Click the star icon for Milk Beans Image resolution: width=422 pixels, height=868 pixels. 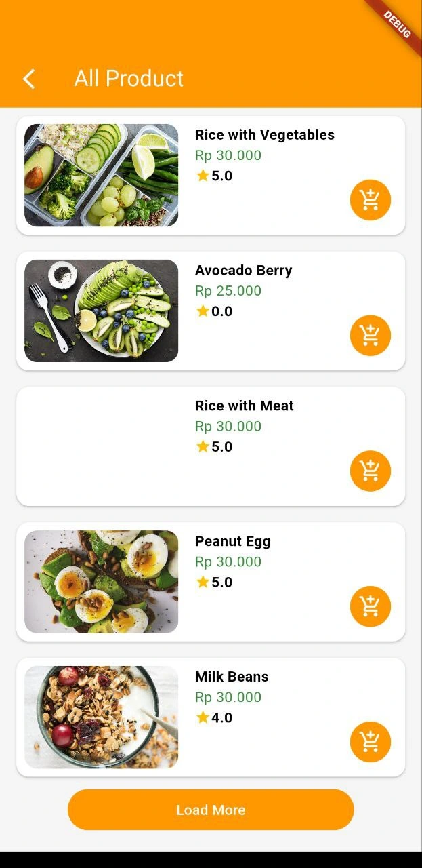203,717
